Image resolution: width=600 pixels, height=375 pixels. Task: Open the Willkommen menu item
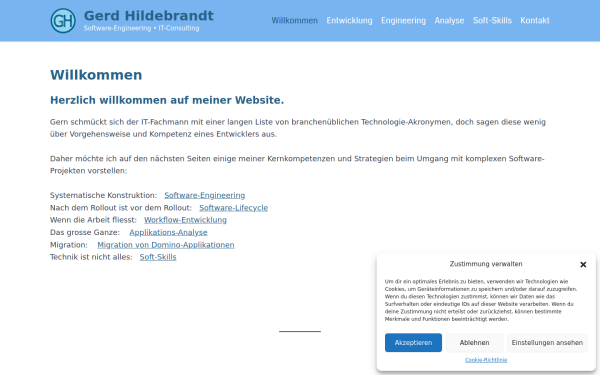295,21
